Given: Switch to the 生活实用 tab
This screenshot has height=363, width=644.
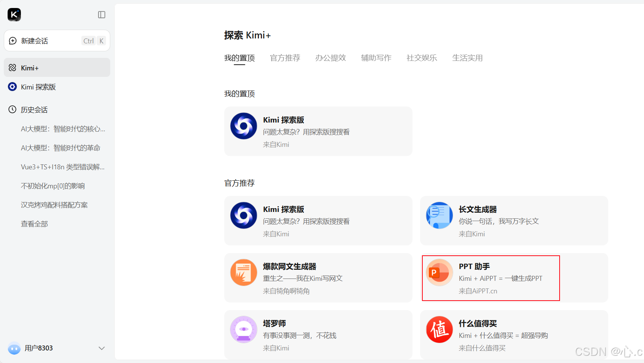Looking at the screenshot, I should coord(468,58).
